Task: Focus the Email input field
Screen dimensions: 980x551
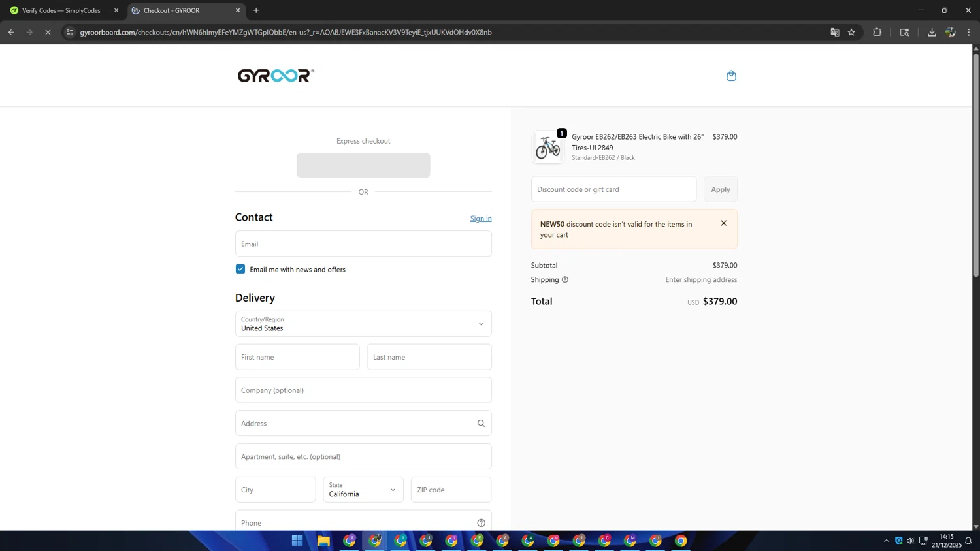Action: 363,244
